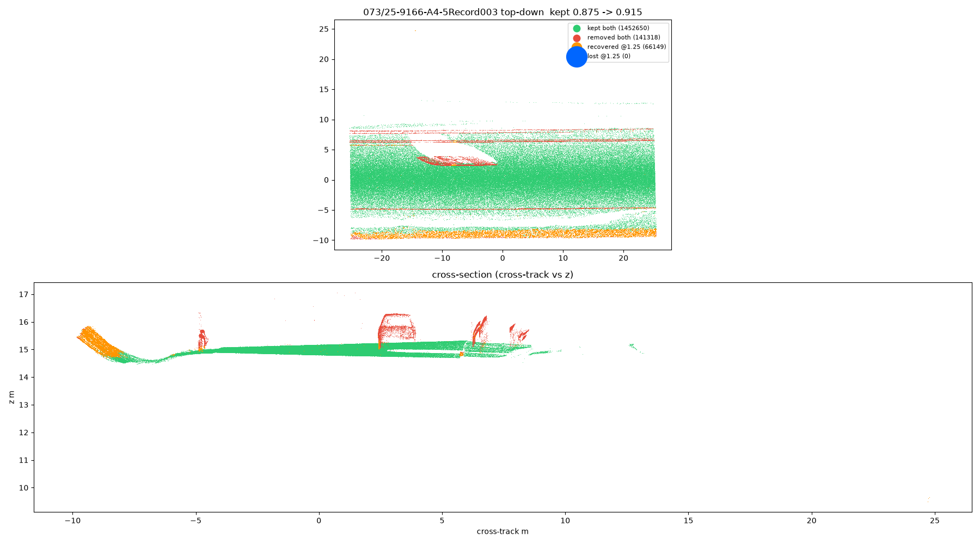Image resolution: width=980 pixels, height=544 pixels.
Task: Click the large blue 'lost @1.25' legend dot
Action: [x=577, y=57]
